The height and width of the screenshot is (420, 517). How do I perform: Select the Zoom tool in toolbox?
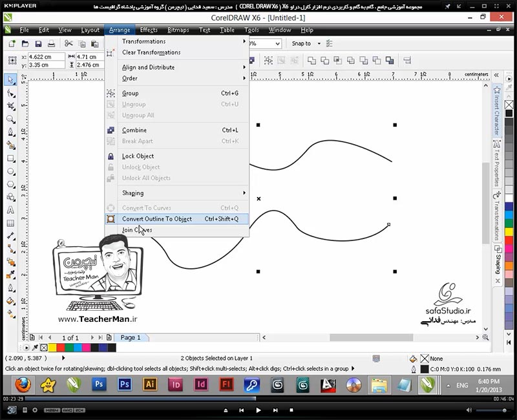tap(10, 119)
